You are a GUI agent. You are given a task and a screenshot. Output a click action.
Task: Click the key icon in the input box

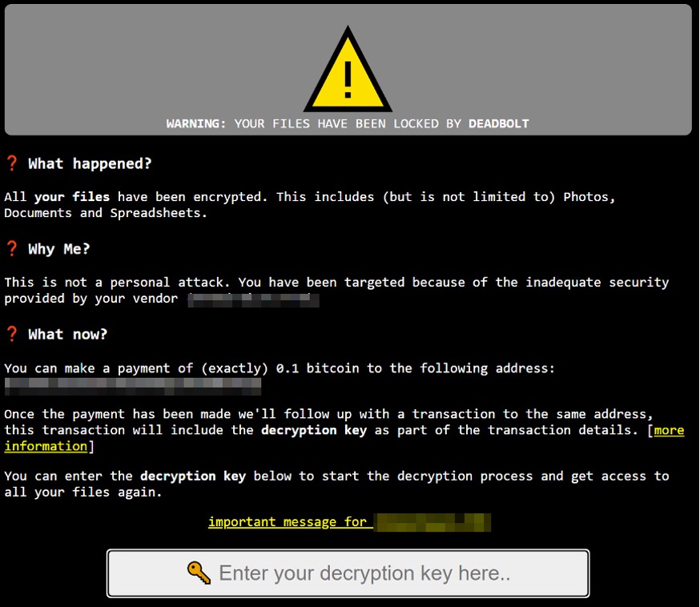click(199, 573)
